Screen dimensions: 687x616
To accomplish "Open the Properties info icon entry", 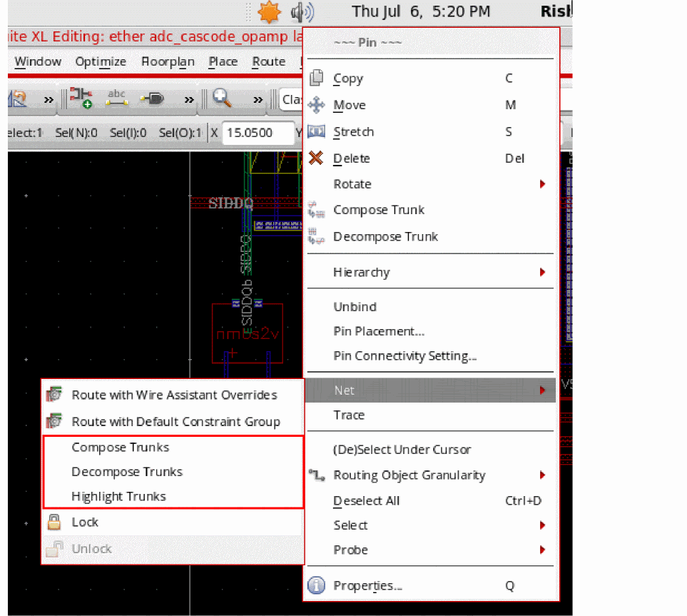I will tap(316, 586).
